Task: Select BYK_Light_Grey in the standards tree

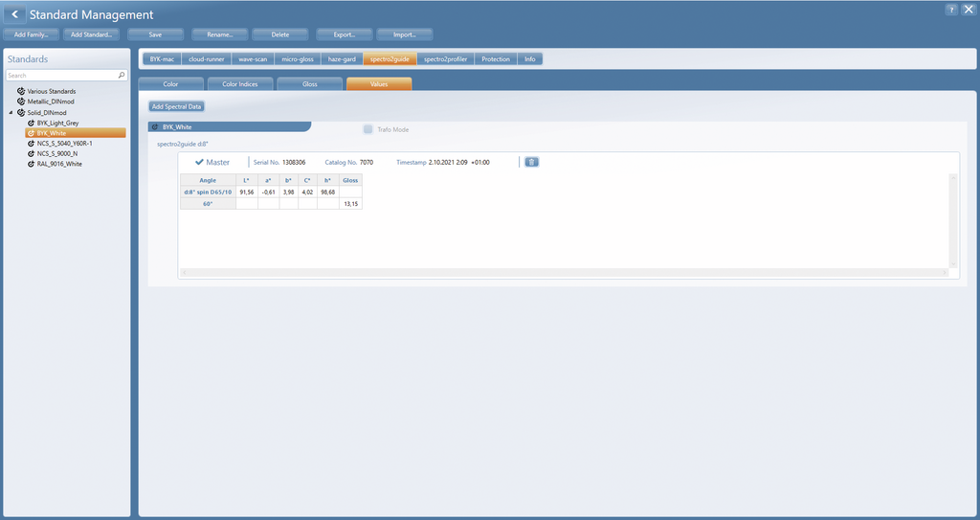Action: 57,124
